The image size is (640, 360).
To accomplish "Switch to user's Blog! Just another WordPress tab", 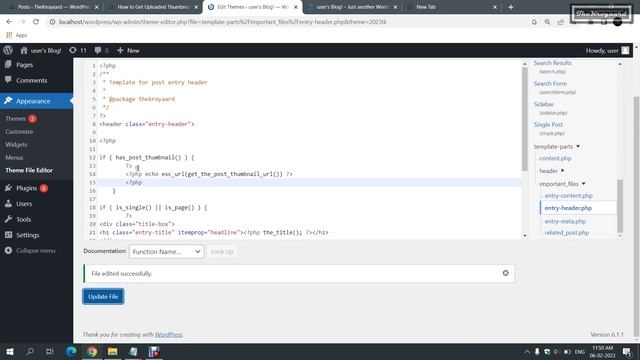I will click(x=352, y=7).
